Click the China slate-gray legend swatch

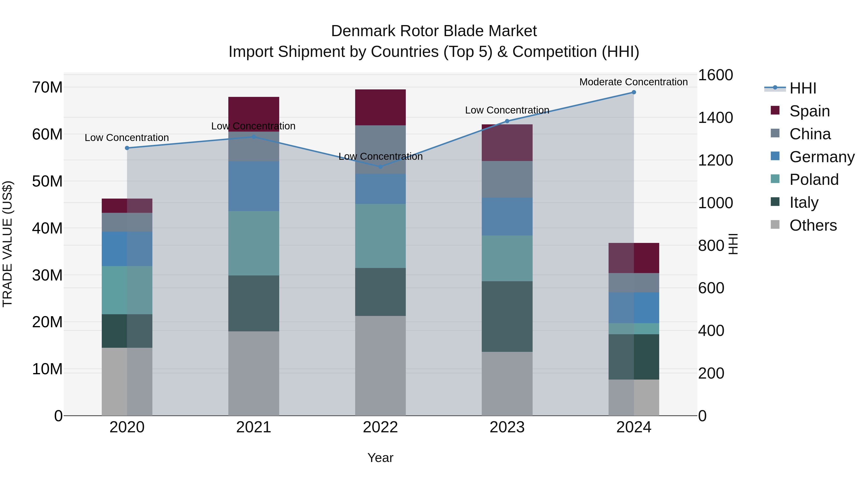pos(775,133)
